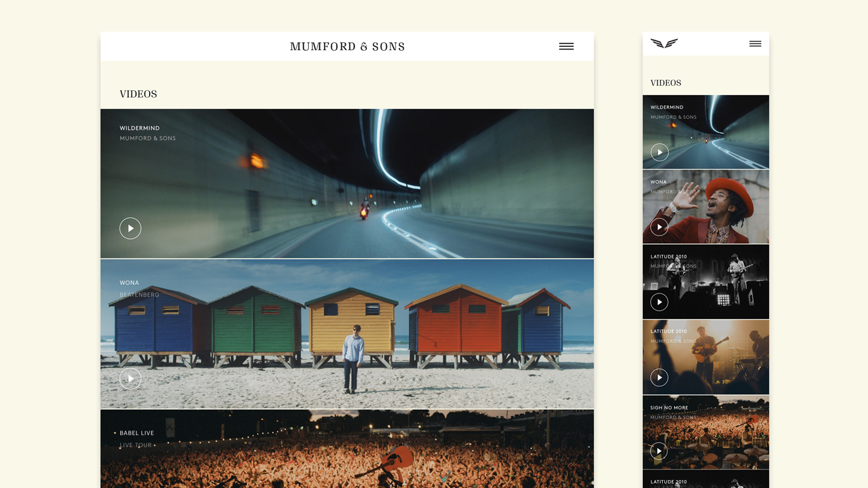
Task: Open the partially visible bottom Latitude 2010 item
Action: [706, 479]
